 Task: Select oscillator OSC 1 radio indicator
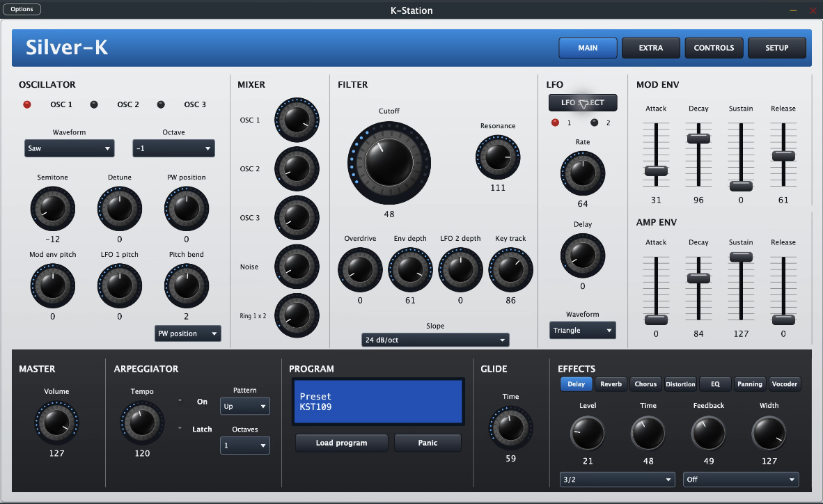(x=27, y=104)
